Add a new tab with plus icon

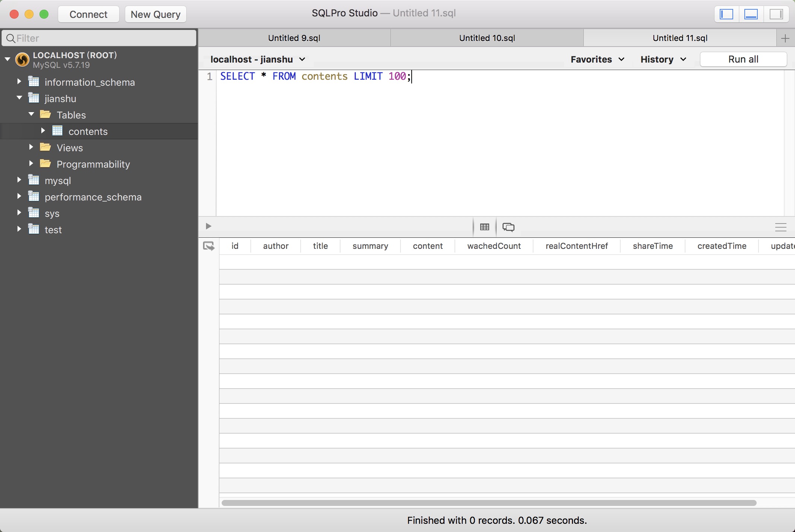coord(785,38)
